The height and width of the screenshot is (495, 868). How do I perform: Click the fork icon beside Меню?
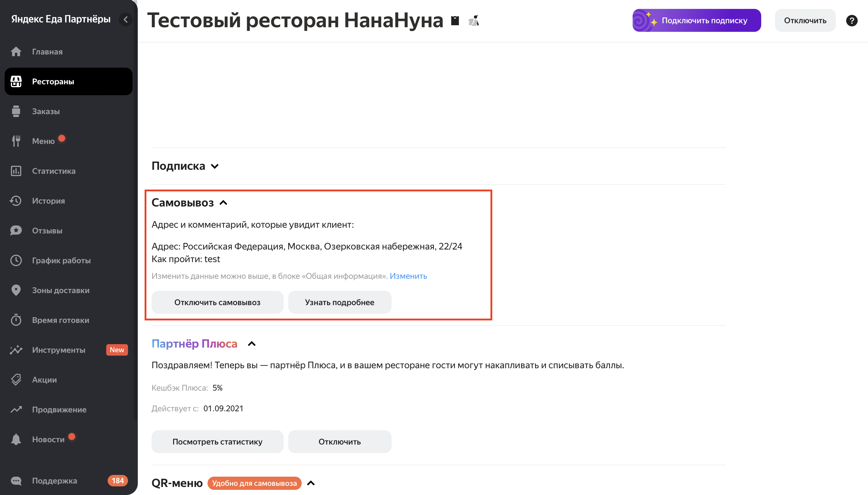coord(16,141)
